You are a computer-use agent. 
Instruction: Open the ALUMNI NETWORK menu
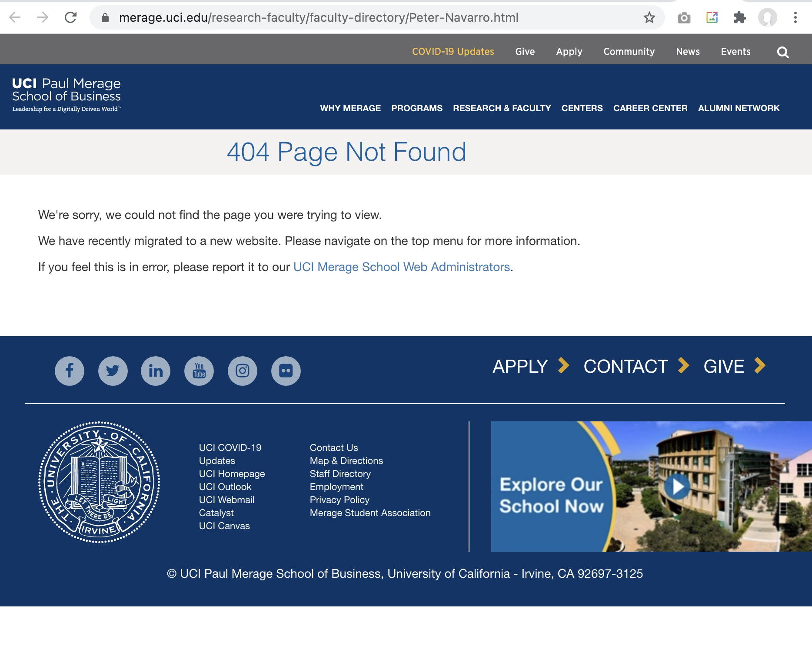[739, 108]
